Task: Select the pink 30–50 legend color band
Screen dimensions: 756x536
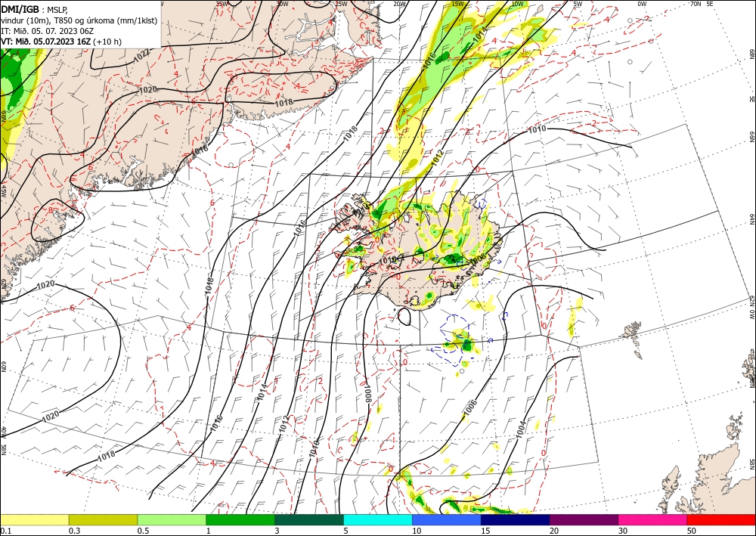Action: click(x=653, y=519)
